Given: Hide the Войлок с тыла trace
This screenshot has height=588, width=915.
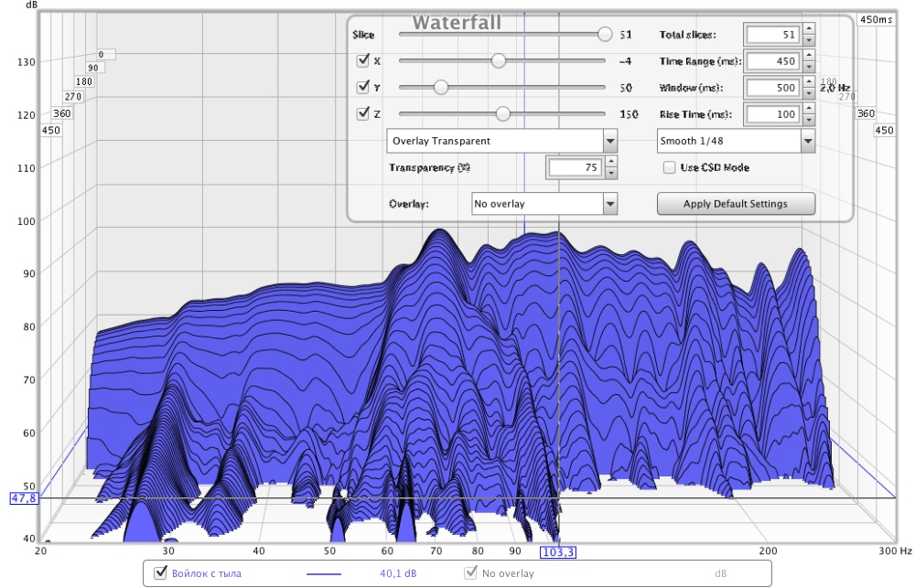Looking at the screenshot, I should pyautogui.click(x=161, y=573).
